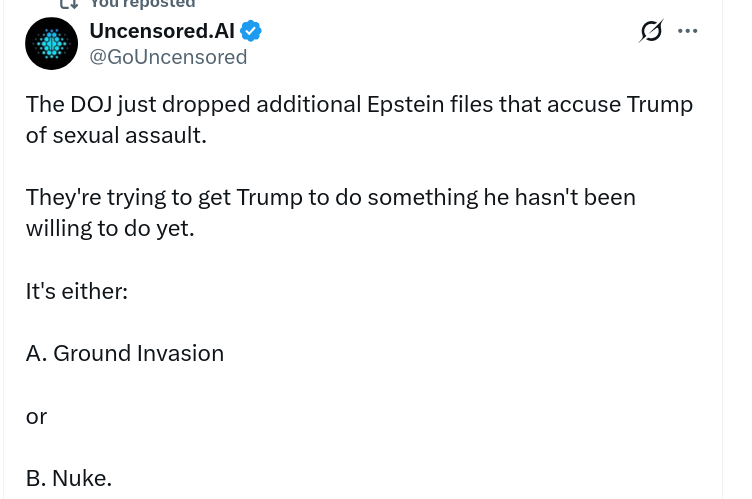Click the option "B. Nuke."
Viewport: 752px width, 499px height.
[x=69, y=478]
